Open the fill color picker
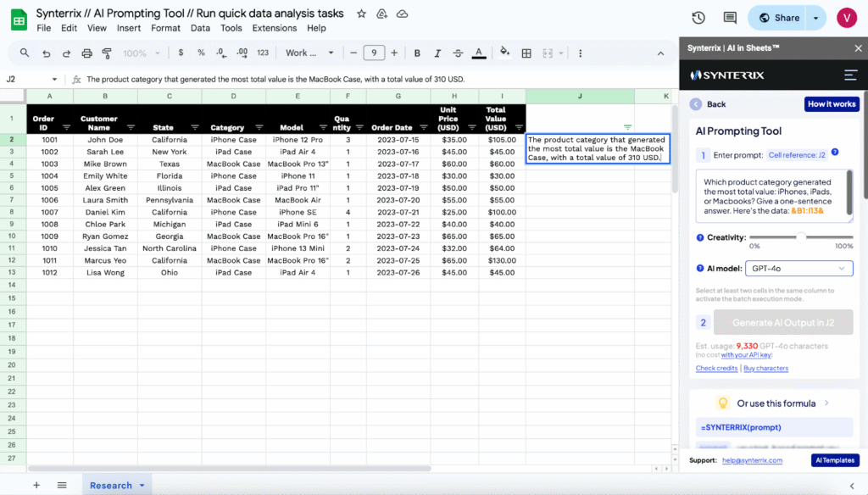 [504, 53]
